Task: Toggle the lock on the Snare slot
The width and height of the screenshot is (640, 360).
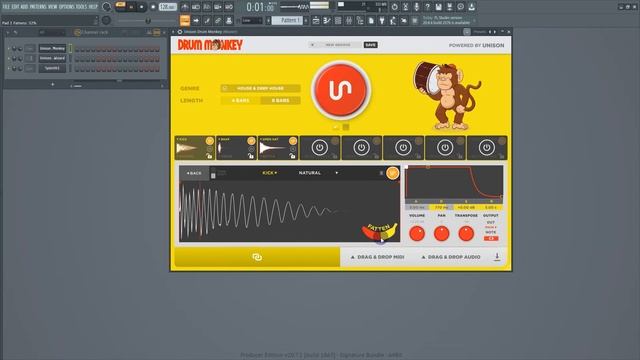Action: 251,156
